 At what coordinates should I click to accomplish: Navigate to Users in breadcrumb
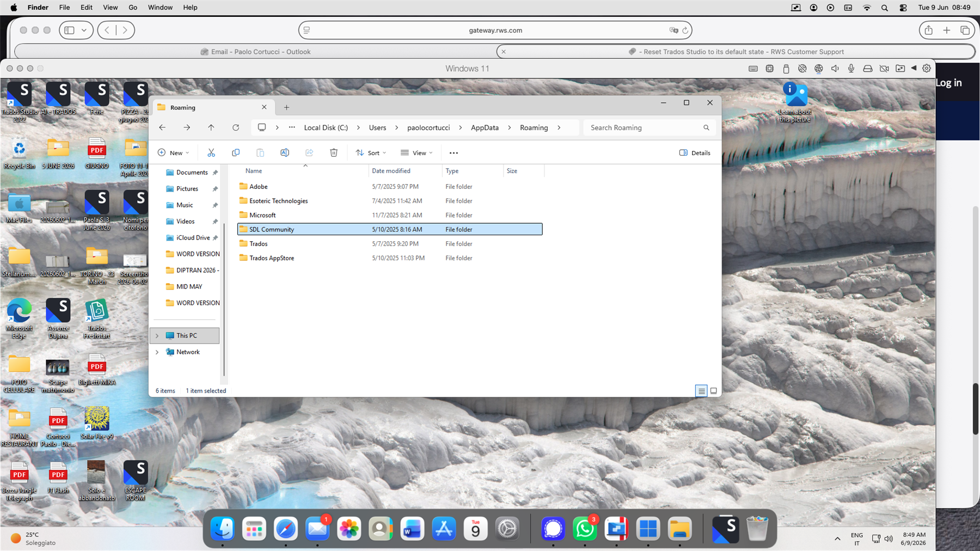click(x=377, y=127)
